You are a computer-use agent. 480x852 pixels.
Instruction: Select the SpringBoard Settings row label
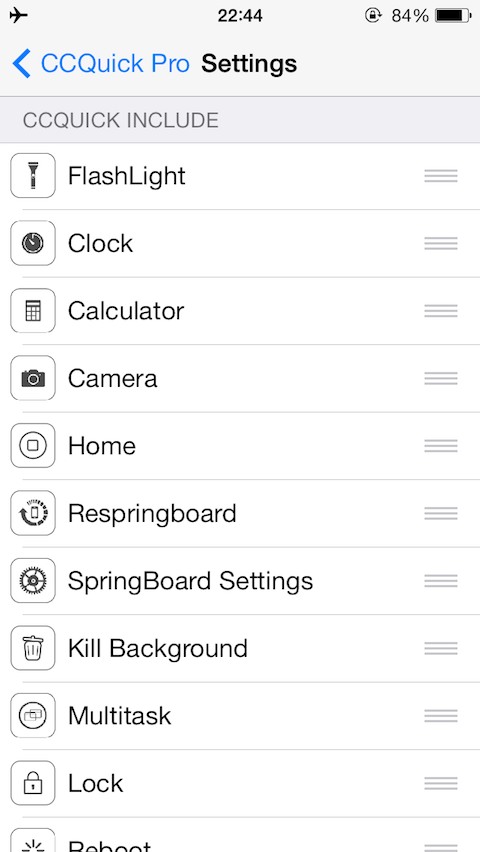click(190, 581)
